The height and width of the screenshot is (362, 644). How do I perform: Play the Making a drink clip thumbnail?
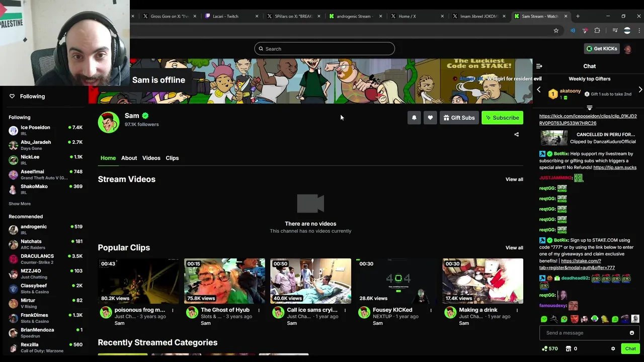pos(482,281)
